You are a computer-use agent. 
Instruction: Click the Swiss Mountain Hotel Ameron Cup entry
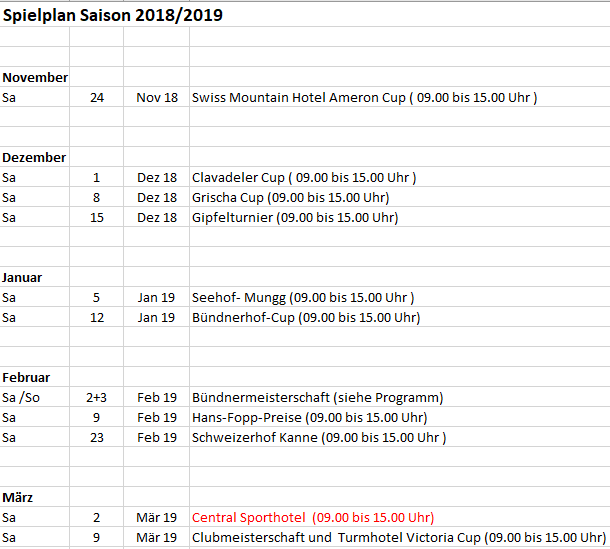click(364, 98)
